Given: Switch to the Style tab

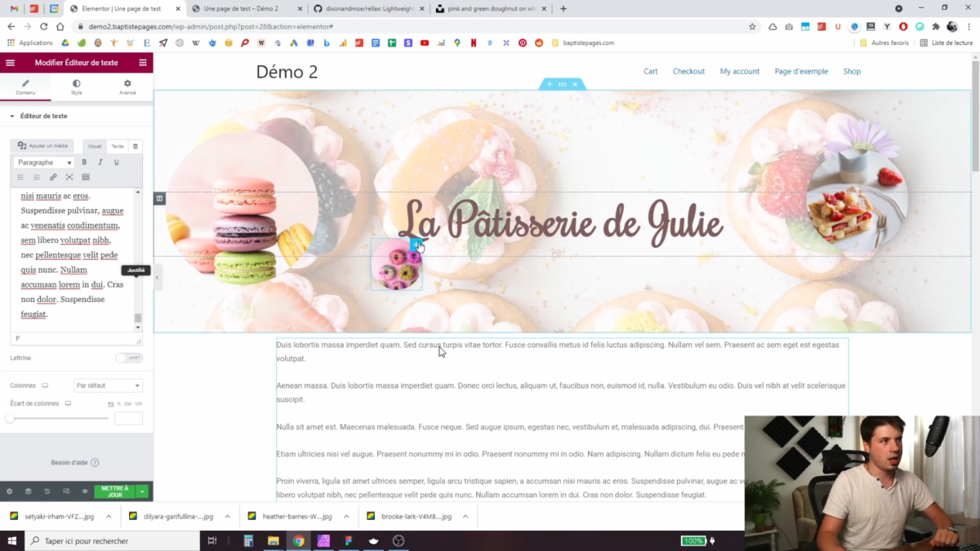Looking at the screenshot, I should tap(76, 87).
